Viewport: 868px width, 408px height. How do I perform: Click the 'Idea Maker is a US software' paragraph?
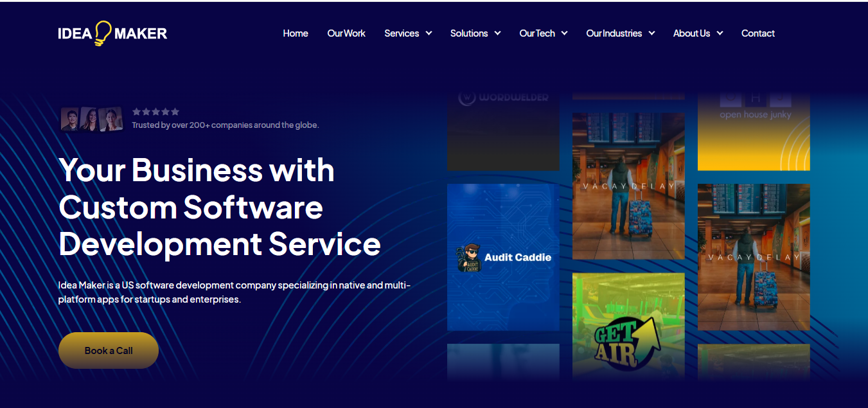(x=235, y=292)
